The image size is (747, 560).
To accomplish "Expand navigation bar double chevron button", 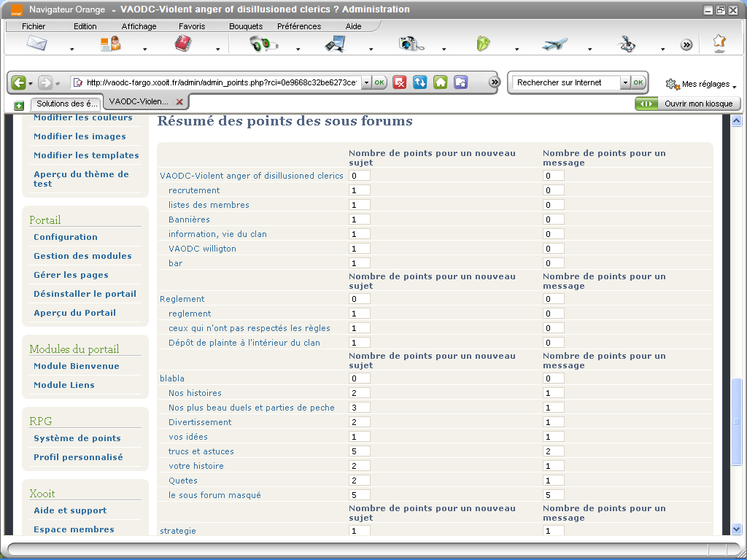I will (x=495, y=82).
